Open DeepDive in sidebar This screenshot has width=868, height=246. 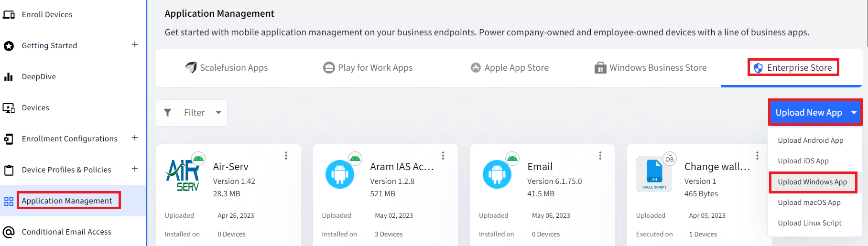click(39, 77)
